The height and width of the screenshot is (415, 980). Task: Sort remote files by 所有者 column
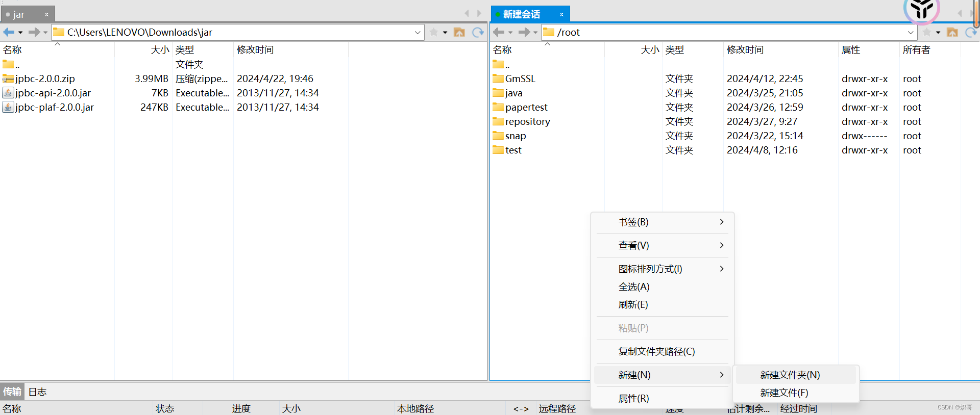pos(930,50)
